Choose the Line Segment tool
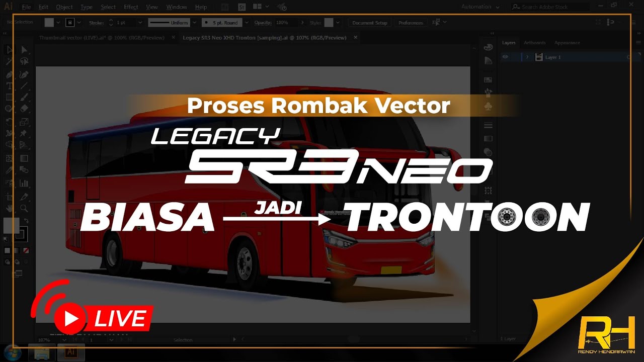The width and height of the screenshot is (644, 362). click(x=24, y=86)
